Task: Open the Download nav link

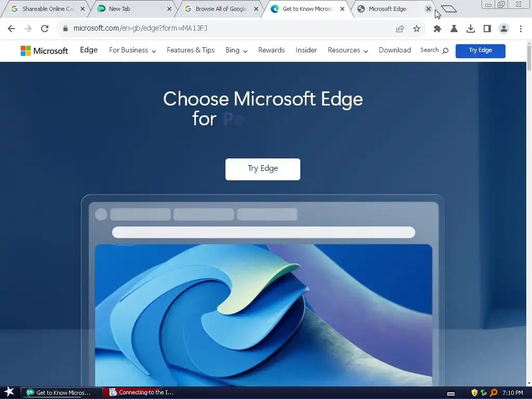Action: coord(395,50)
